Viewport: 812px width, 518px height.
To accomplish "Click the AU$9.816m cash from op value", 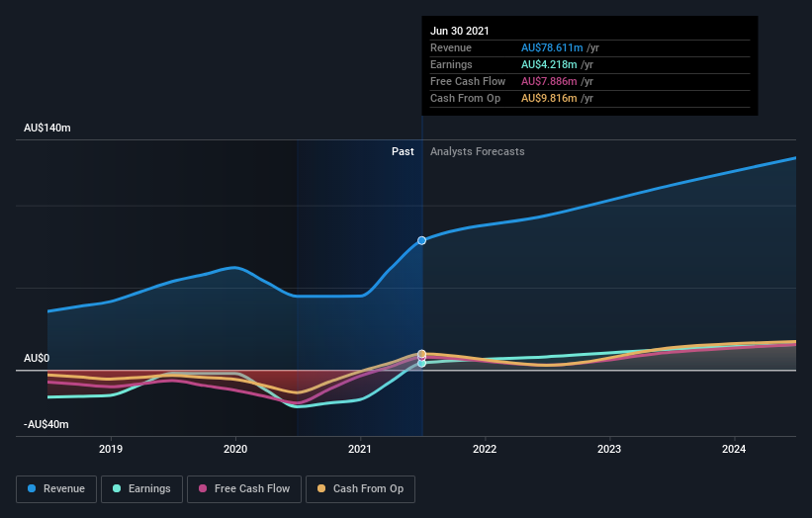I will click(549, 98).
